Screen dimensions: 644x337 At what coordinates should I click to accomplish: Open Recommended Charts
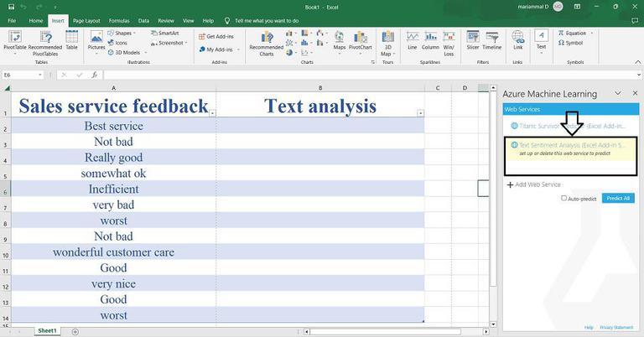coord(267,43)
